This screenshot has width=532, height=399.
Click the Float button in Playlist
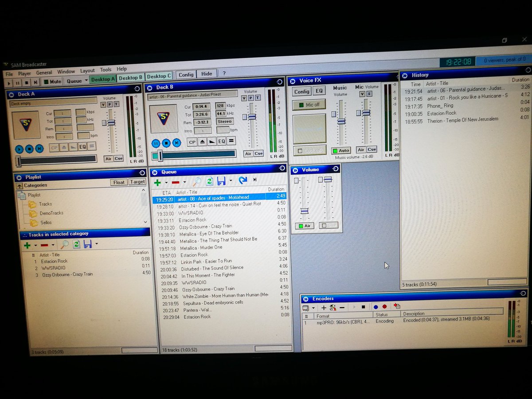click(119, 182)
